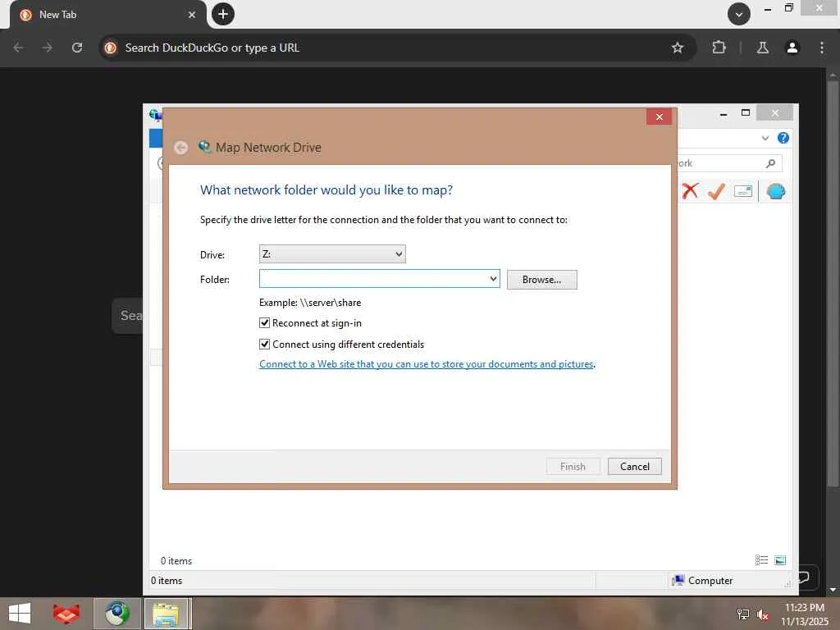Viewport: 840px width, 630px height.
Task: Open the browser extensions puzzle icon
Action: pos(719,48)
